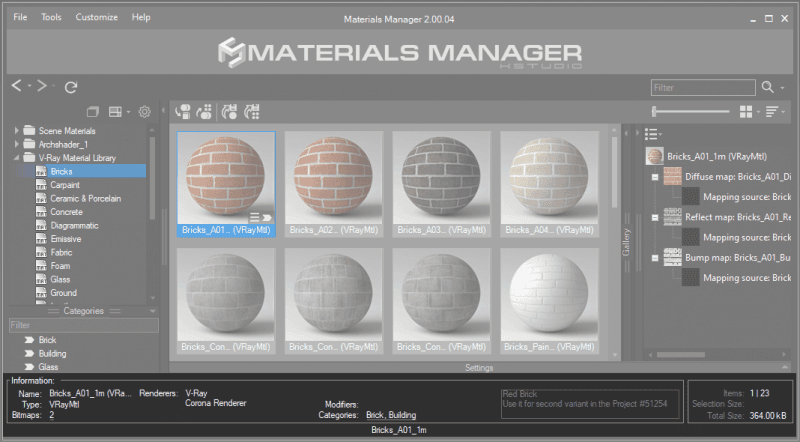
Task: Collapse the Bump map node
Action: [x=655, y=258]
